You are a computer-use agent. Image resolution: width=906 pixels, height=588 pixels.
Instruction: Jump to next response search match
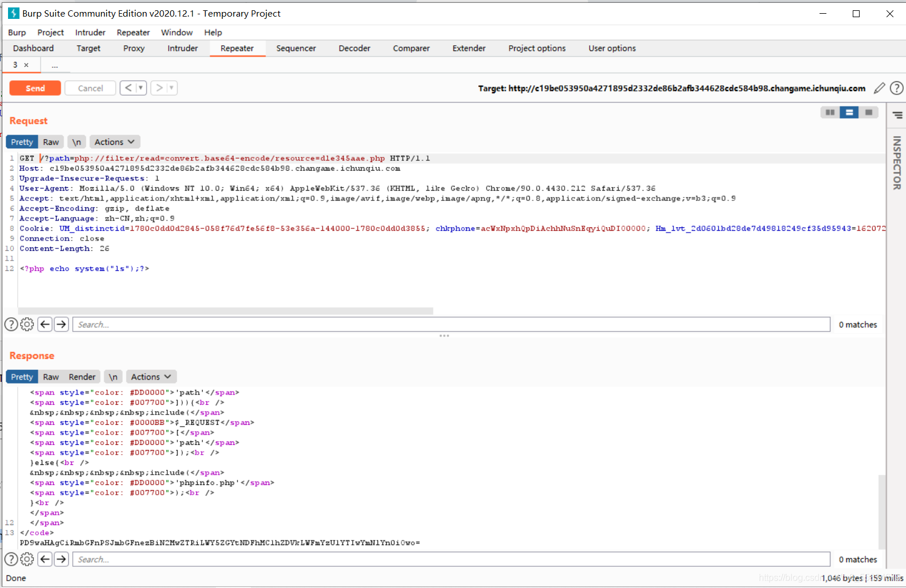[61, 559]
